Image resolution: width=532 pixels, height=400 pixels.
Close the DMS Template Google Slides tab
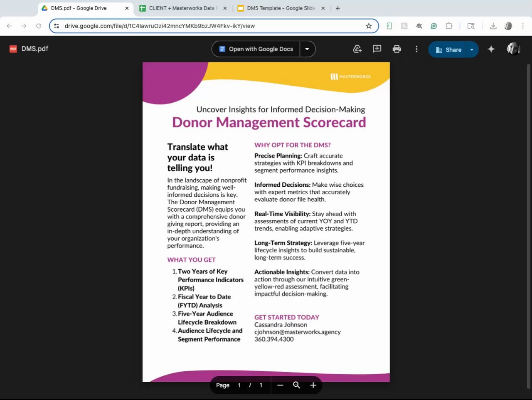(323, 8)
